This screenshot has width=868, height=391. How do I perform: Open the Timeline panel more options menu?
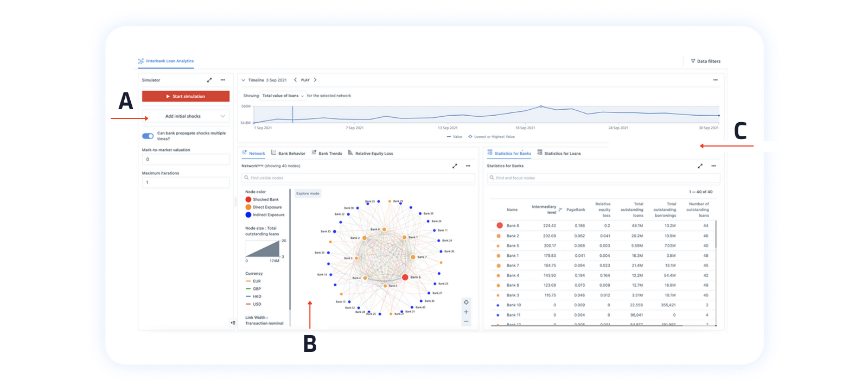coord(716,80)
